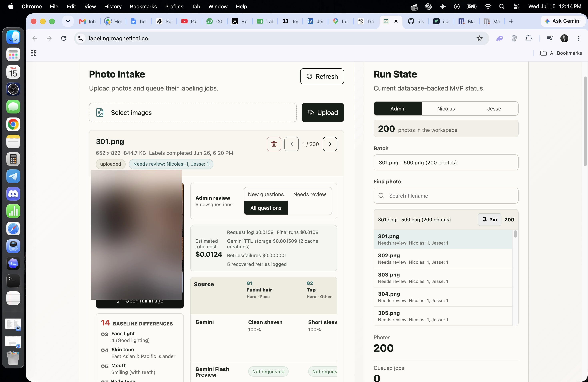Click the uploaded status badge
Image resolution: width=588 pixels, height=382 pixels.
pyautogui.click(x=111, y=164)
